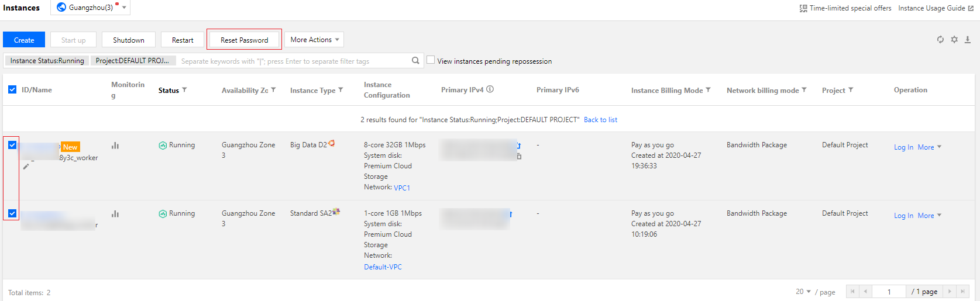Screen dimensions: 980x301
Task: Open the 20 per page dropdown
Action: [x=803, y=292]
